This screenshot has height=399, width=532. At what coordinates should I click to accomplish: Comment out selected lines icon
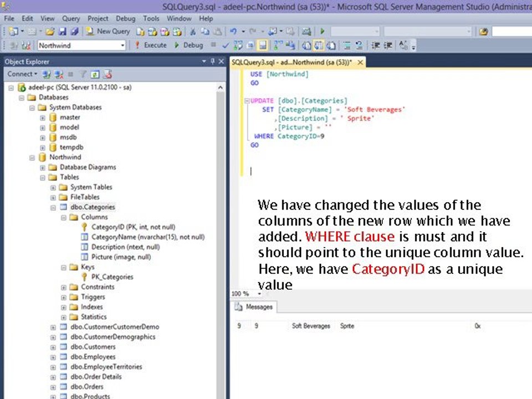pyautogui.click(x=346, y=45)
